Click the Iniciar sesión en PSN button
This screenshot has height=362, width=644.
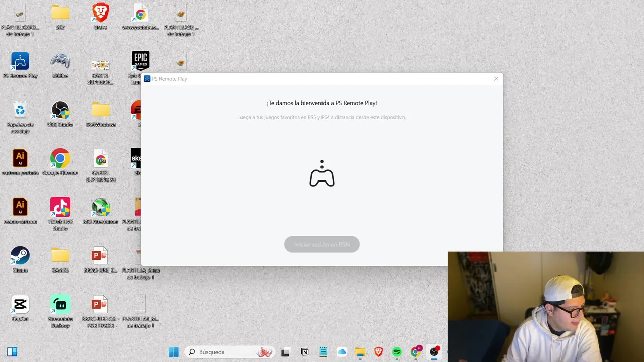[x=322, y=244]
